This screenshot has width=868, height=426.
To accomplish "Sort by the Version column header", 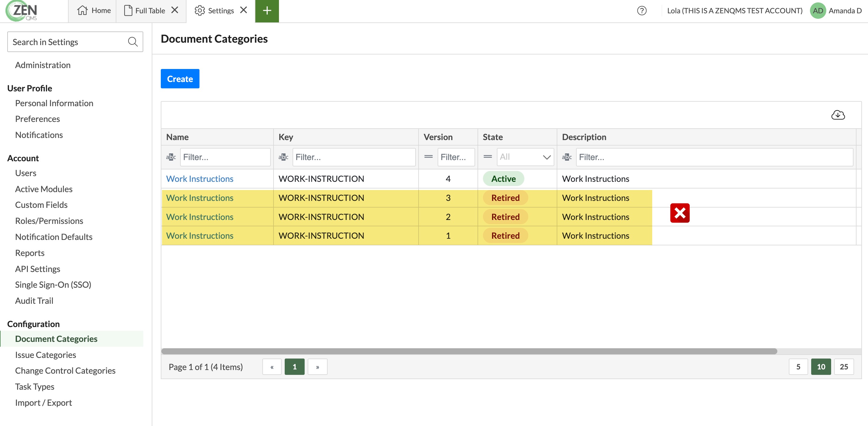I will [448, 137].
